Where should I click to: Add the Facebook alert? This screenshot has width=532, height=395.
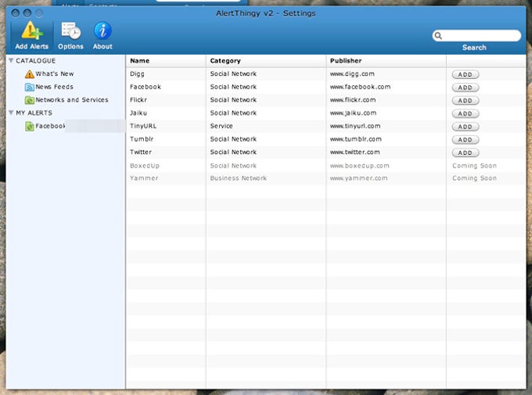click(465, 88)
